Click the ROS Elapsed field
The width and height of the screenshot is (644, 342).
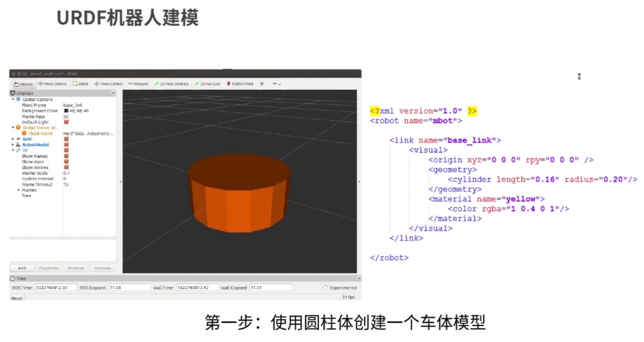[129, 287]
